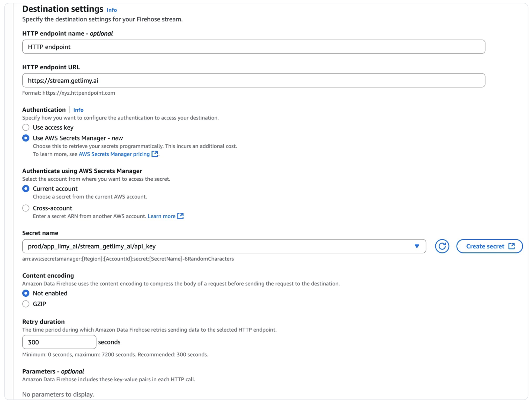The width and height of the screenshot is (532, 404).
Task: Click external link icon next to Learn more
Action: [x=180, y=216]
